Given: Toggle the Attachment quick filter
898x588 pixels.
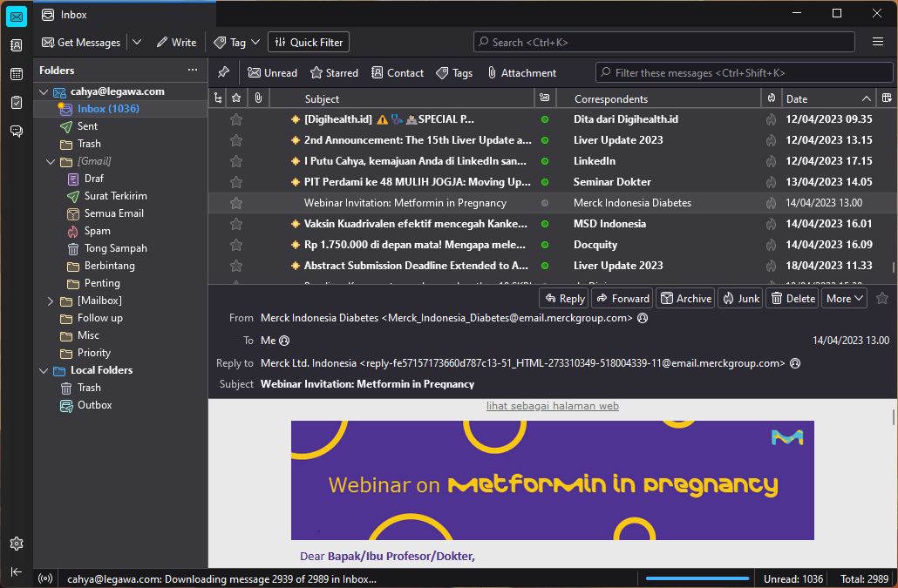Looking at the screenshot, I should [521, 73].
